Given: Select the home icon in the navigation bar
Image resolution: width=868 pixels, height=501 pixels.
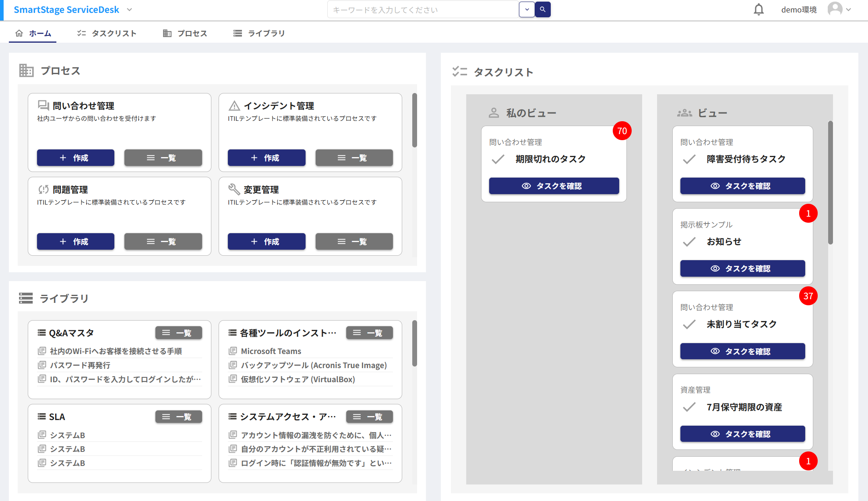Looking at the screenshot, I should (19, 33).
